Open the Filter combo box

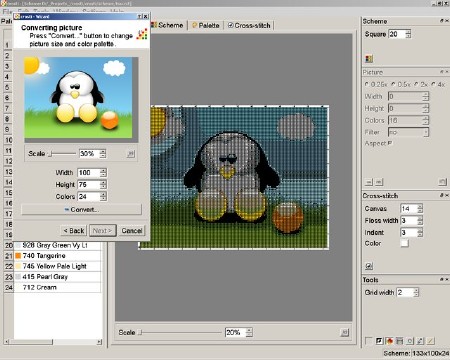pyautogui.click(x=408, y=132)
